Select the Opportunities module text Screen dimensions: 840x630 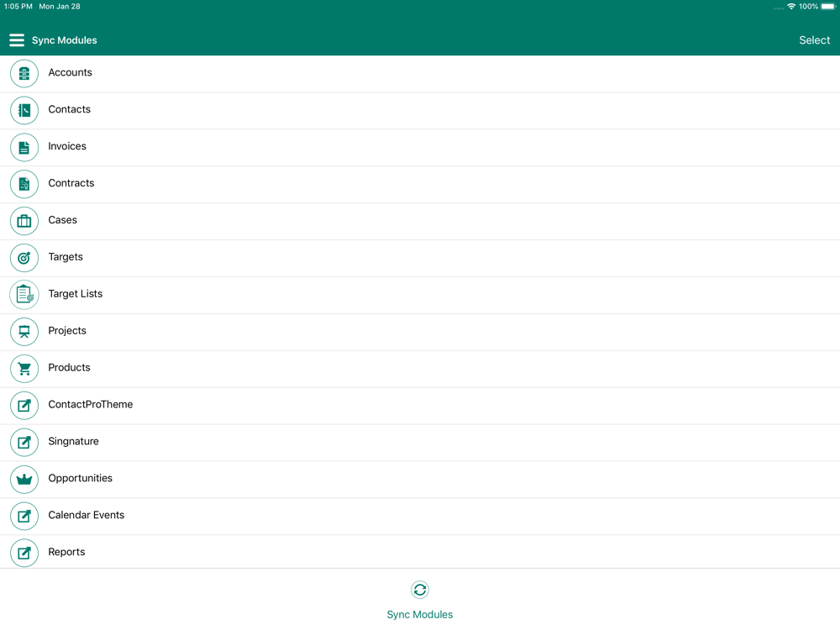(81, 479)
